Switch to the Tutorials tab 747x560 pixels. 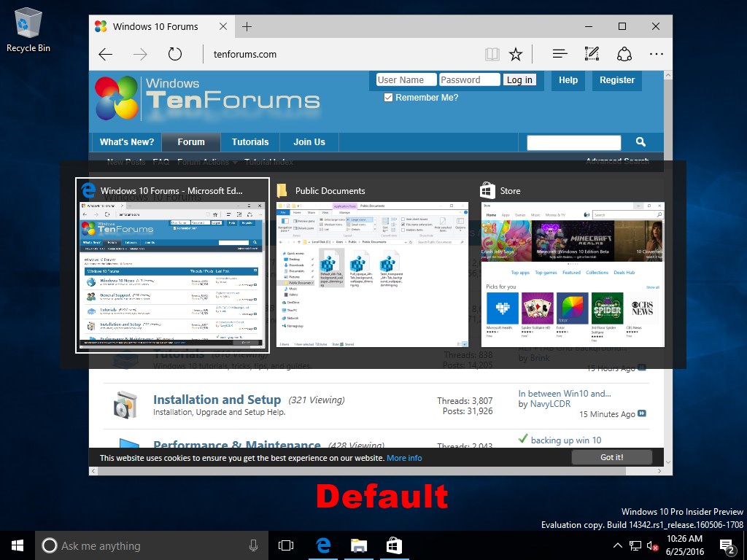click(249, 141)
